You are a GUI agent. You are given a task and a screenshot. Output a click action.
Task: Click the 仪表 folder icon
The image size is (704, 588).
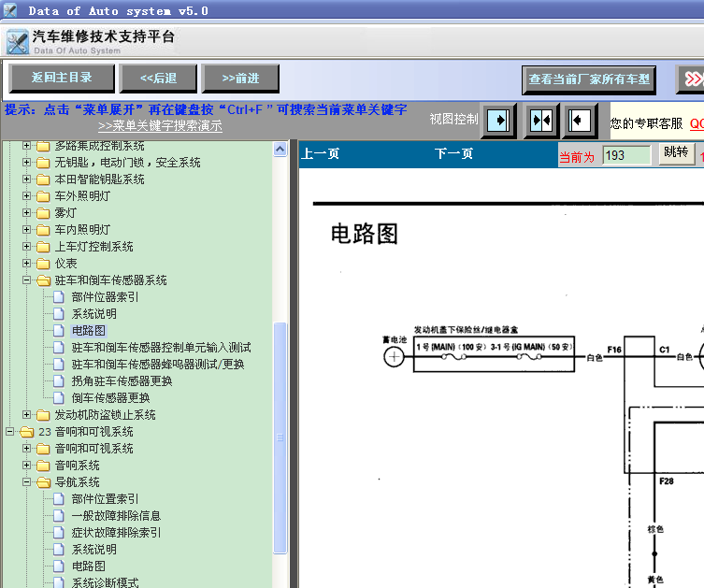point(43,264)
